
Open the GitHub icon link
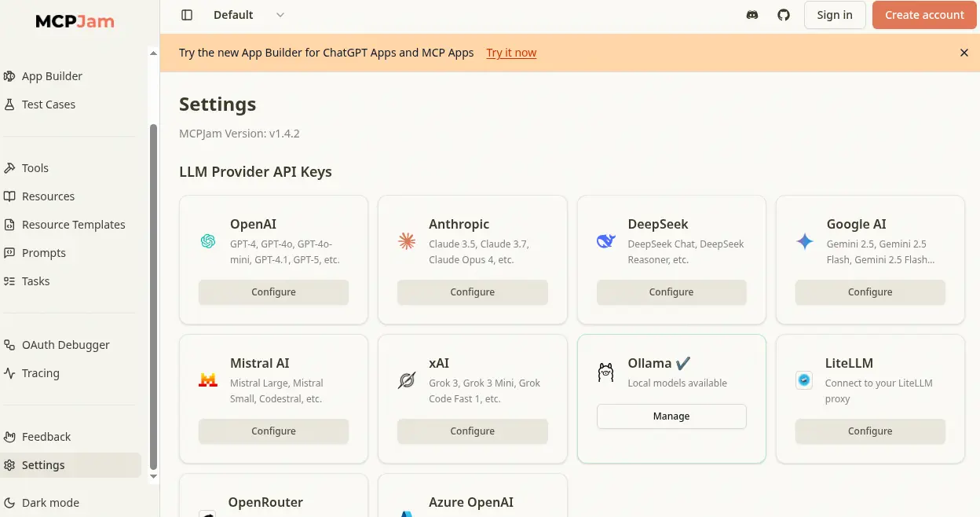(784, 15)
